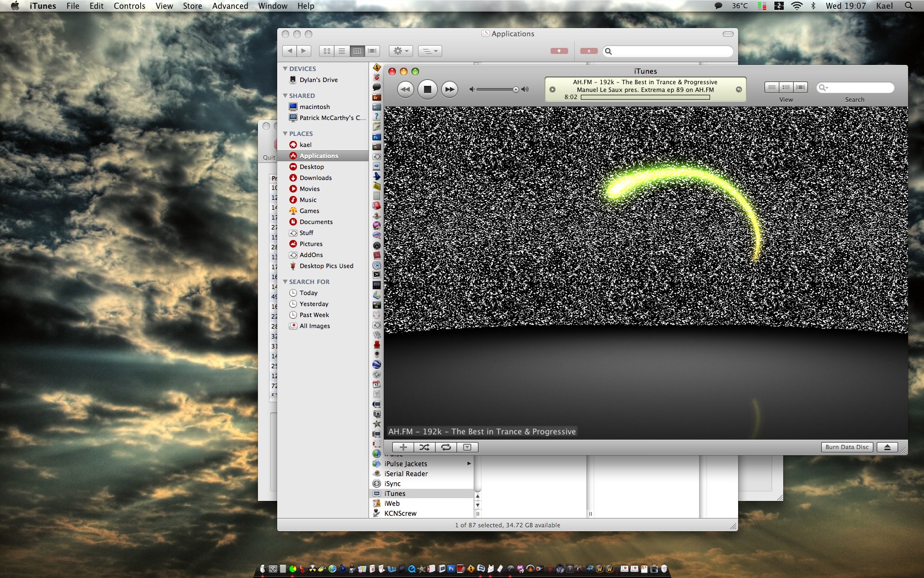The image size is (924, 578).
Task: Open the kael home folder
Action: (x=323, y=145)
